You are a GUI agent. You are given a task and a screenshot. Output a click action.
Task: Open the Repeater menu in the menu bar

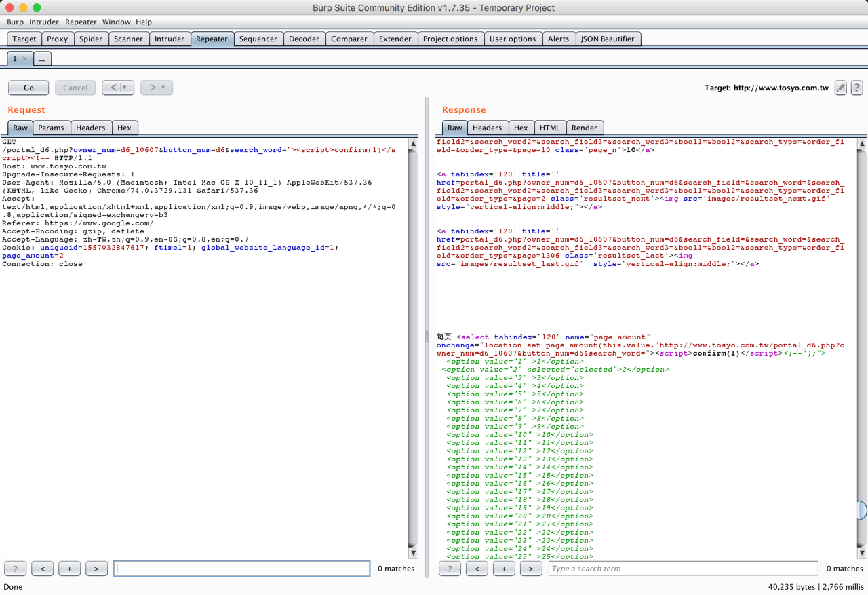pos(81,22)
